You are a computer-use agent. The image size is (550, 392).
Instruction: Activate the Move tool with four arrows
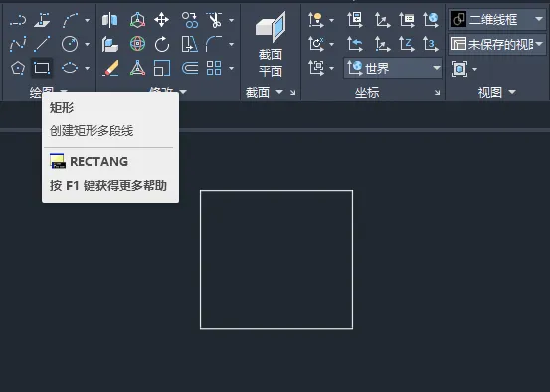(x=162, y=20)
